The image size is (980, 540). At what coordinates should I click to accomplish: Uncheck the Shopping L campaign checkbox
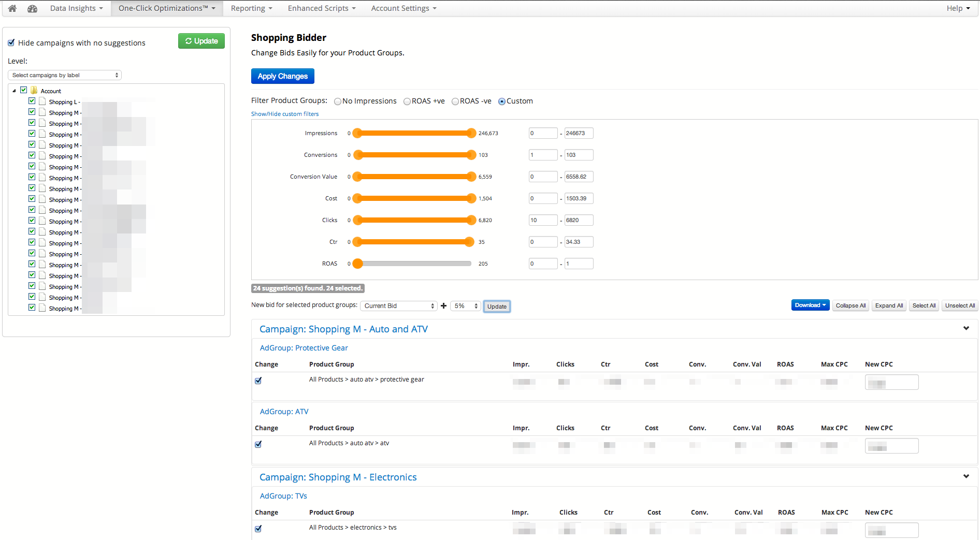click(x=32, y=101)
